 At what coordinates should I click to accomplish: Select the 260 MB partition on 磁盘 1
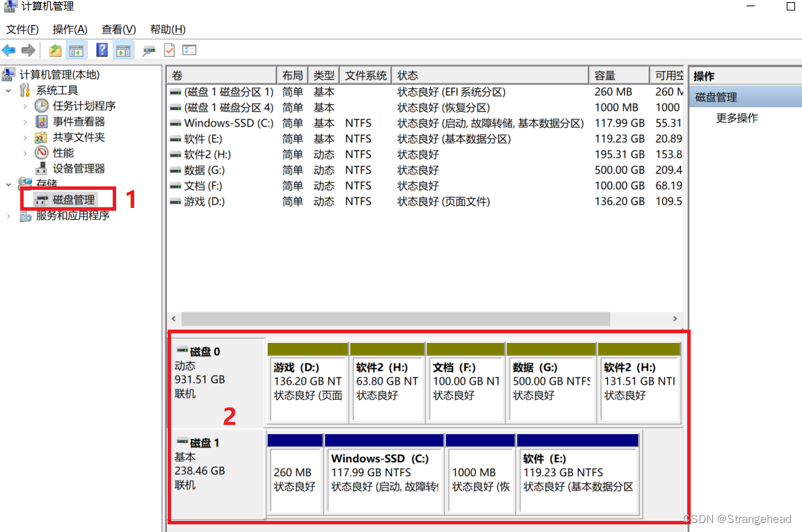click(x=295, y=474)
